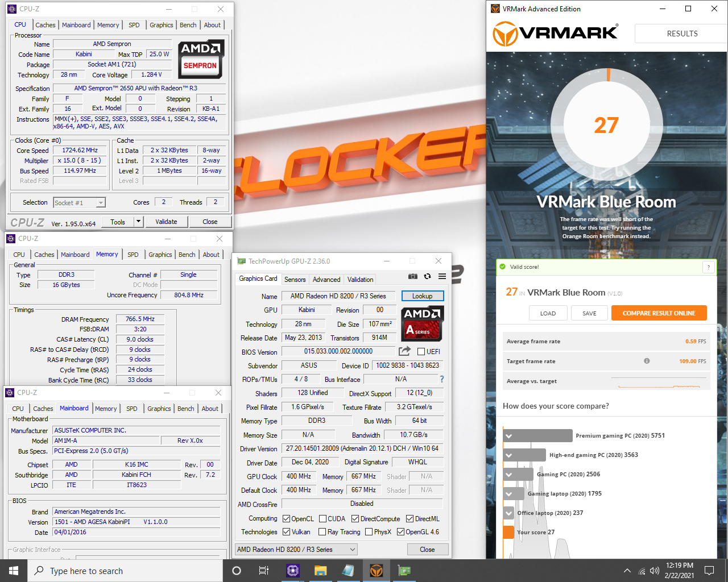Screen dimensions: 728x582
Task: Open the Advanced tab in GPU-Z
Action: (326, 280)
